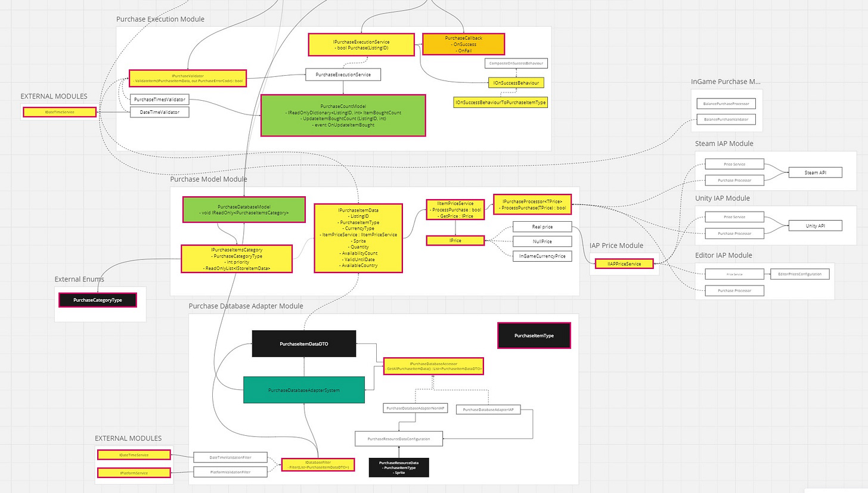Click the orange PurchaseCallback node
This screenshot has width=868, height=493.
(x=463, y=44)
